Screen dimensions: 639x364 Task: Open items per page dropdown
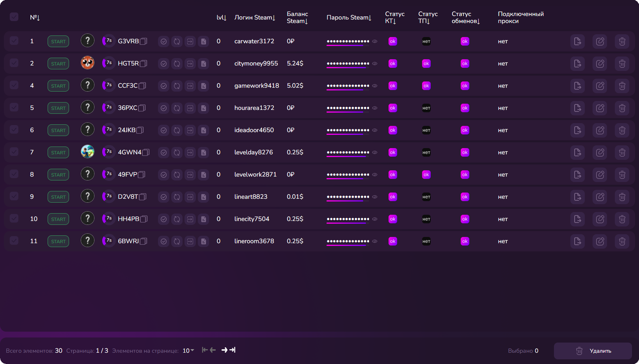(x=188, y=351)
